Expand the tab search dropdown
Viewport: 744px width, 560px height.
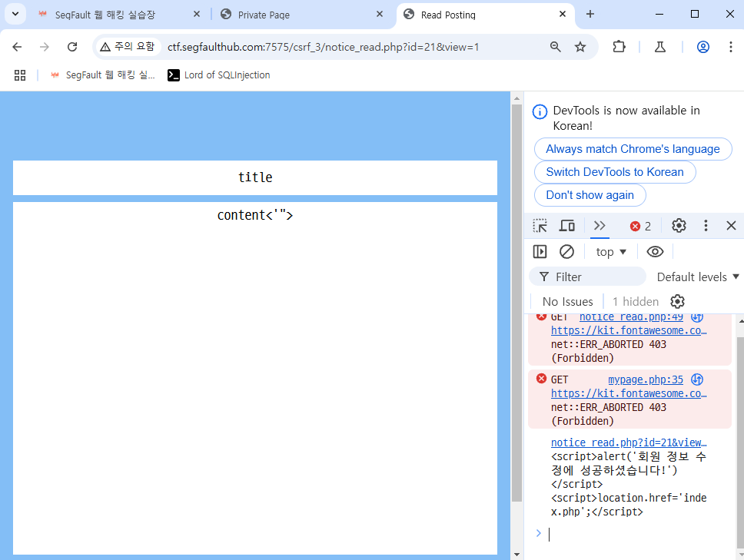point(15,15)
